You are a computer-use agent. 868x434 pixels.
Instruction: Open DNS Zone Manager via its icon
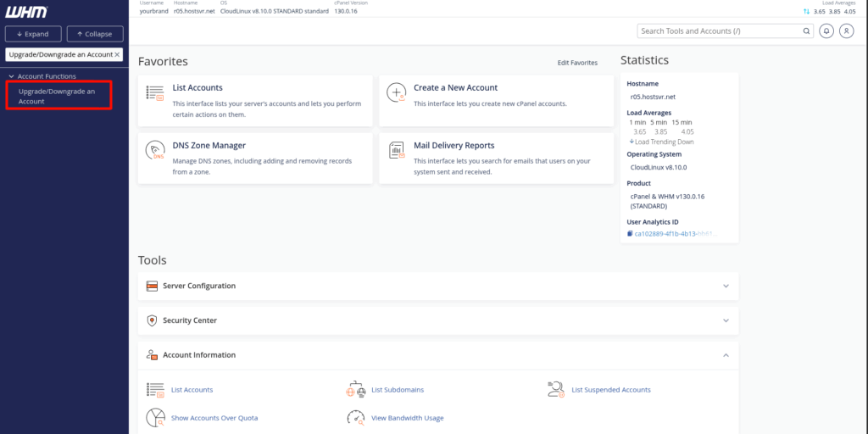155,151
